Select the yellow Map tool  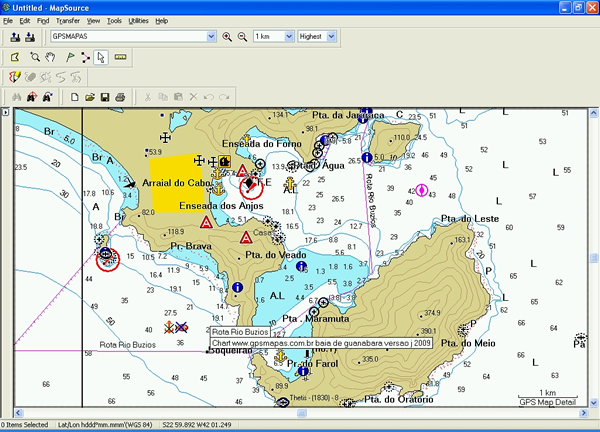click(15, 57)
